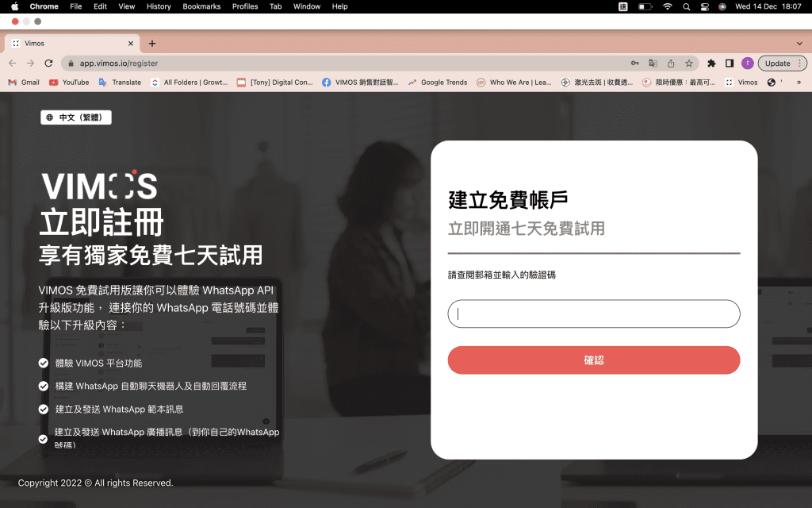Open the File menu
Image resolution: width=812 pixels, height=508 pixels.
(x=75, y=6)
